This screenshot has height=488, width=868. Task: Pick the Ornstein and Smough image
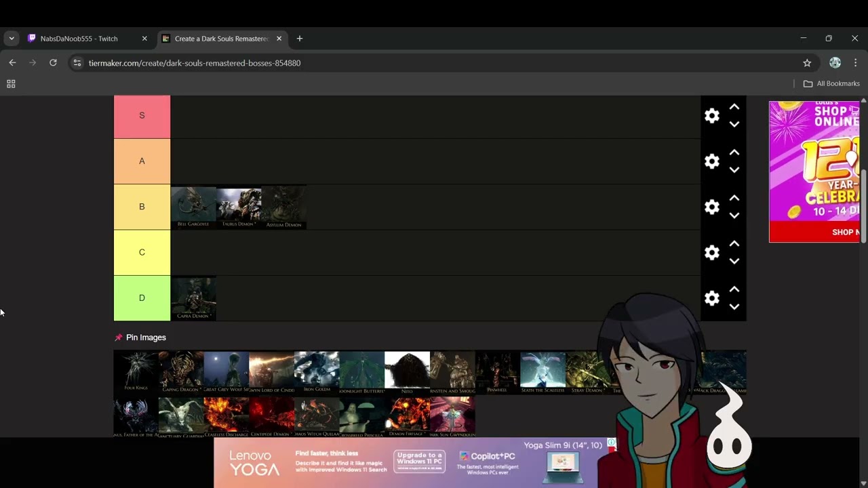tap(452, 371)
